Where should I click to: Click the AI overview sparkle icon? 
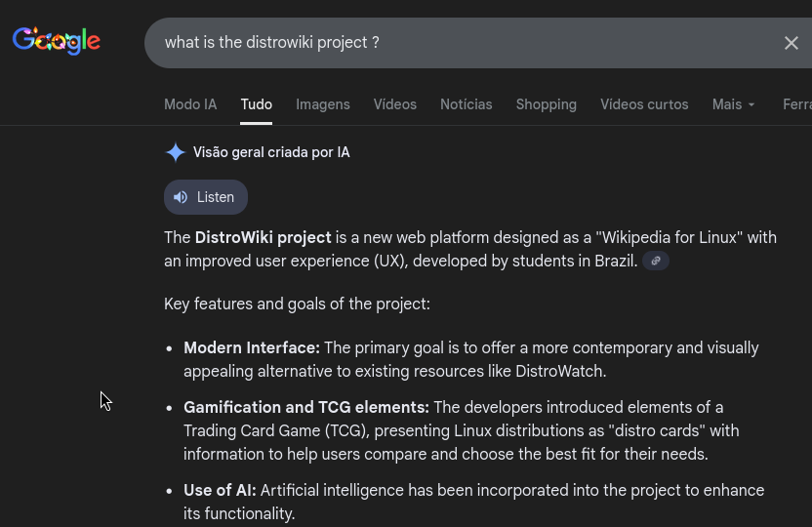pyautogui.click(x=176, y=152)
